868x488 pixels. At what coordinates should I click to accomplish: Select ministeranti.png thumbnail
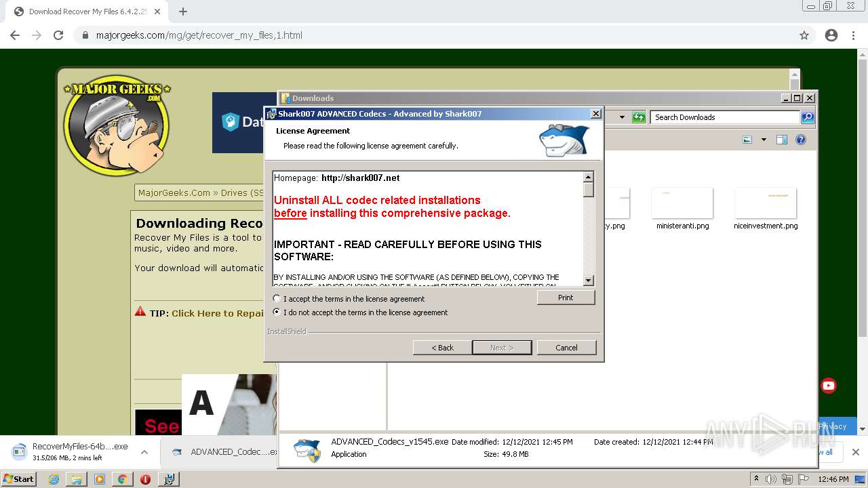point(682,203)
